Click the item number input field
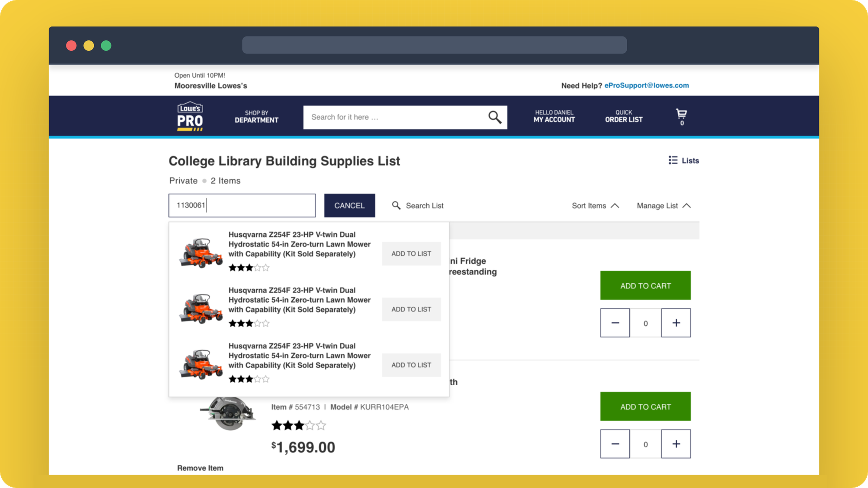Viewport: 868px width, 488px height. pos(241,205)
